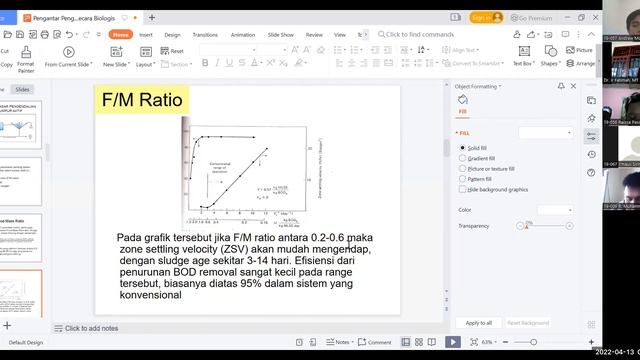This screenshot has height=360, width=640.
Task: Add a New Slide
Action: tap(116, 57)
